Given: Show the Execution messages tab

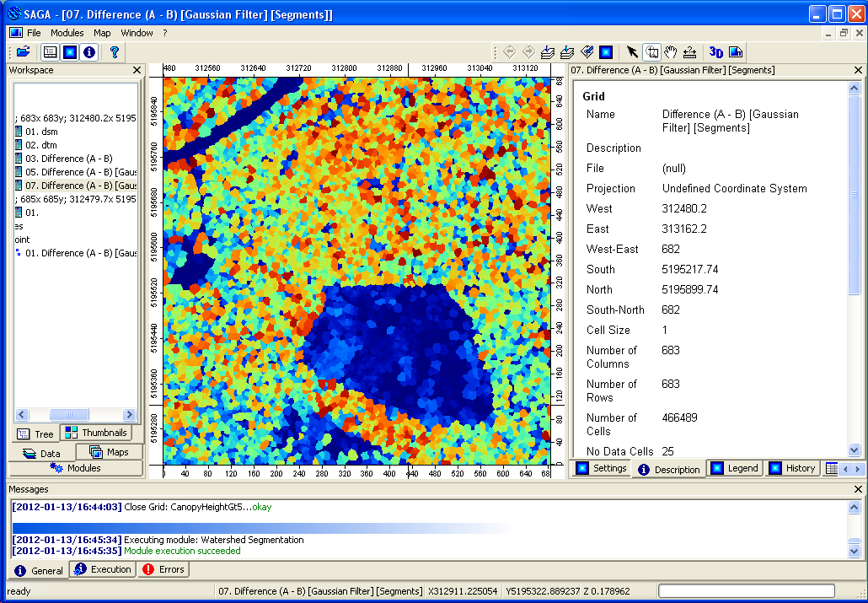Looking at the screenshot, I should tap(102, 569).
